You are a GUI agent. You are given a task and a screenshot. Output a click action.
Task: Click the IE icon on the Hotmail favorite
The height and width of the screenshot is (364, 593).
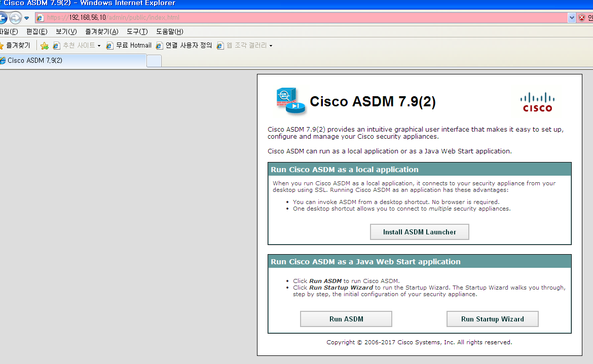(x=109, y=46)
